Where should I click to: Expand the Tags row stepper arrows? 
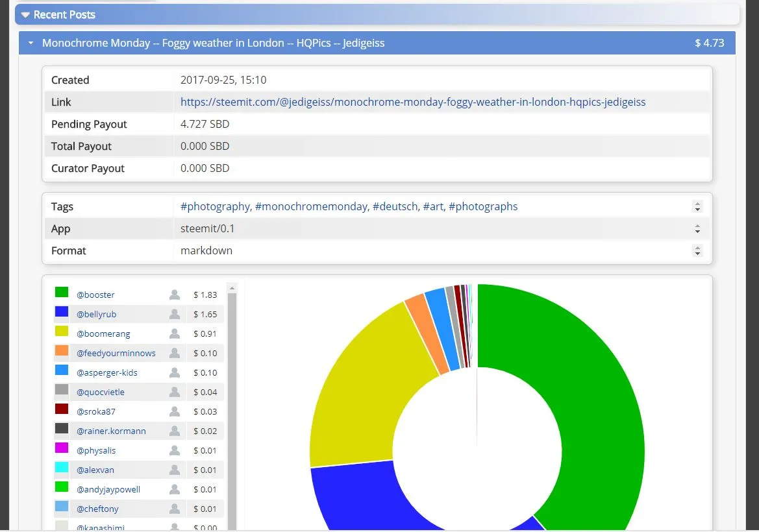click(x=697, y=207)
